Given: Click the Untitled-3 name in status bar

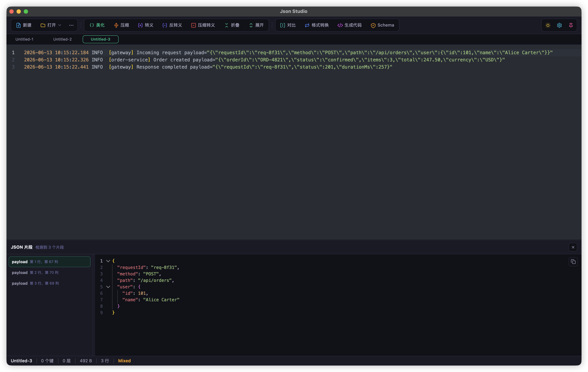Looking at the screenshot, I should point(21,361).
